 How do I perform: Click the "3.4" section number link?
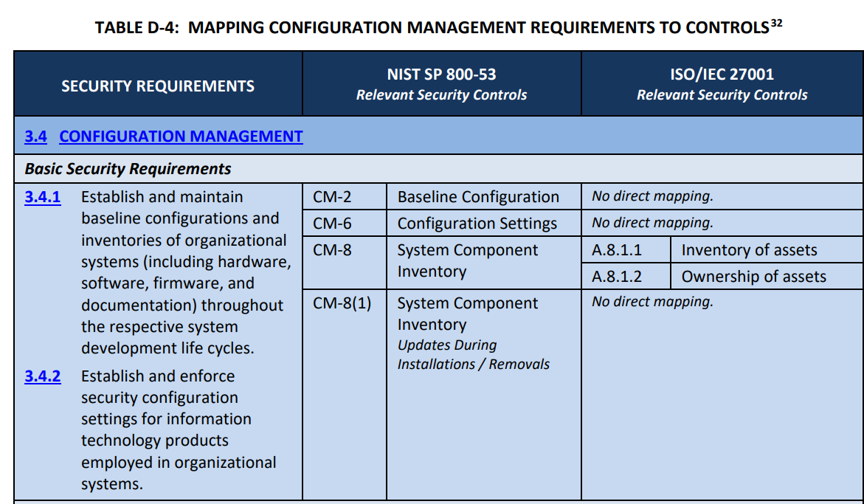pos(35,137)
